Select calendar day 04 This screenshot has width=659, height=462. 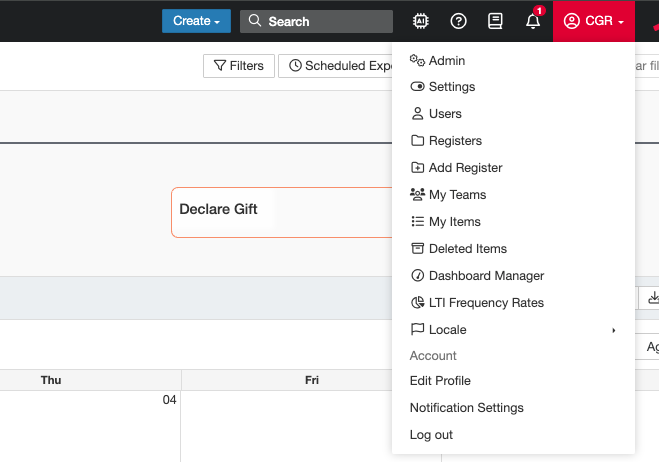[169, 399]
